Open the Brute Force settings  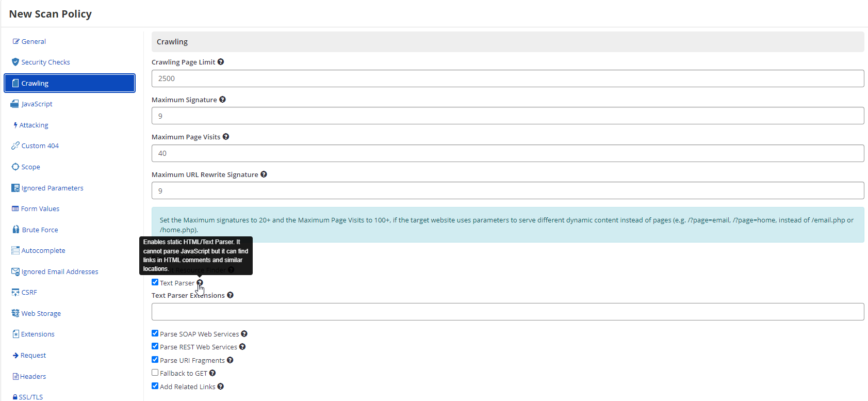point(40,230)
